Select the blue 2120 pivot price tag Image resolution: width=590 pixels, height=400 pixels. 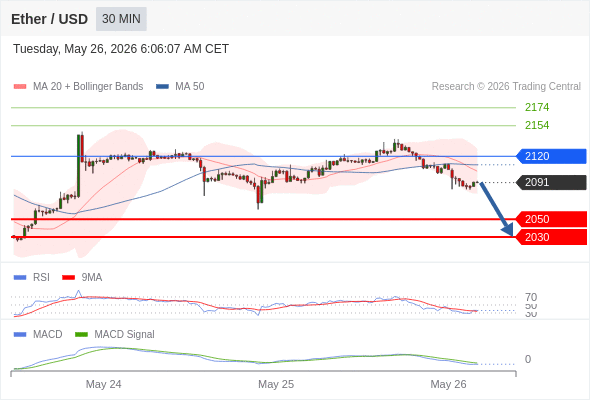pos(551,156)
